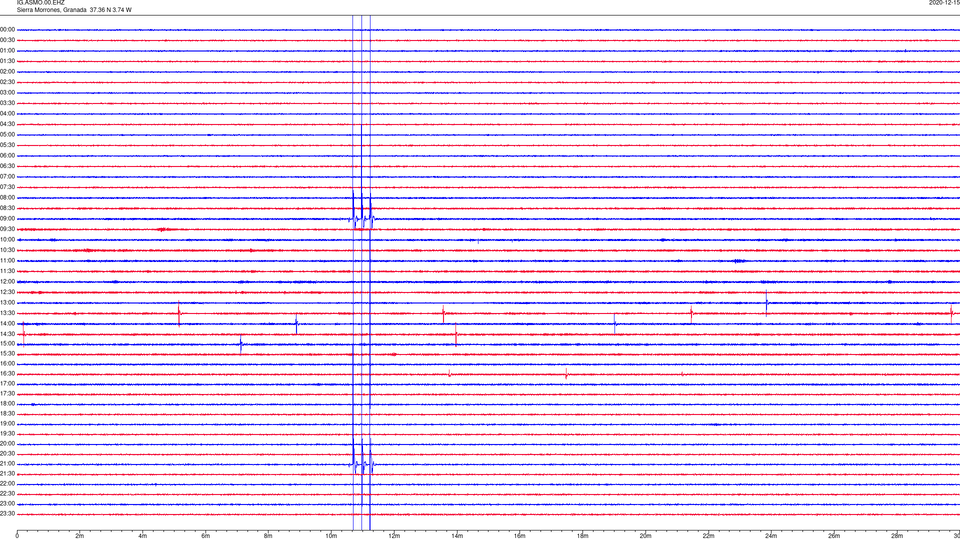Select the 08:00 trace time label
The width and height of the screenshot is (960, 540).
click(7, 198)
